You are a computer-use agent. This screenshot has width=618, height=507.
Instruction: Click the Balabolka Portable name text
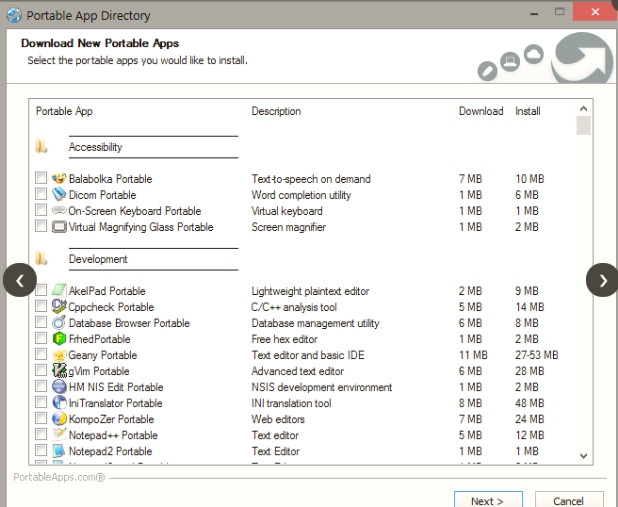pos(110,179)
